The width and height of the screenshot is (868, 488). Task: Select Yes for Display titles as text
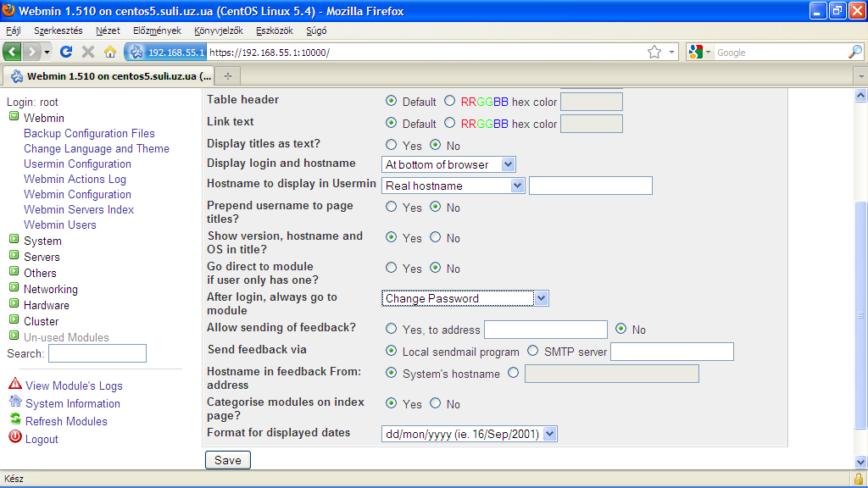[x=392, y=146]
